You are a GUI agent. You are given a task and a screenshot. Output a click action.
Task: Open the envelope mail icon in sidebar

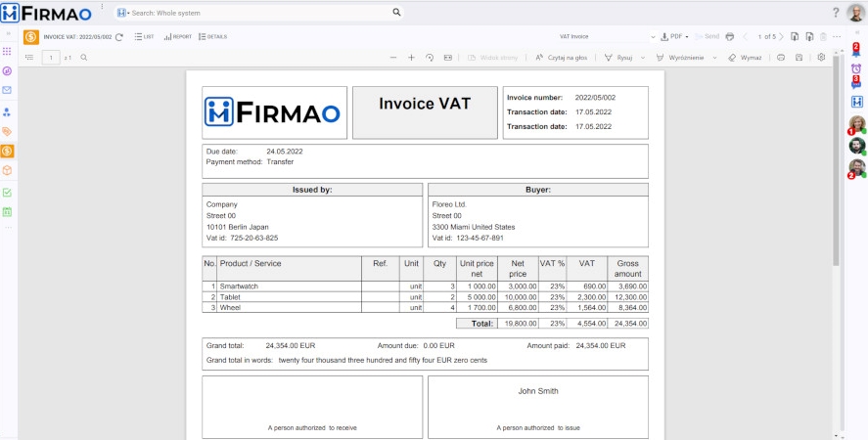7,90
